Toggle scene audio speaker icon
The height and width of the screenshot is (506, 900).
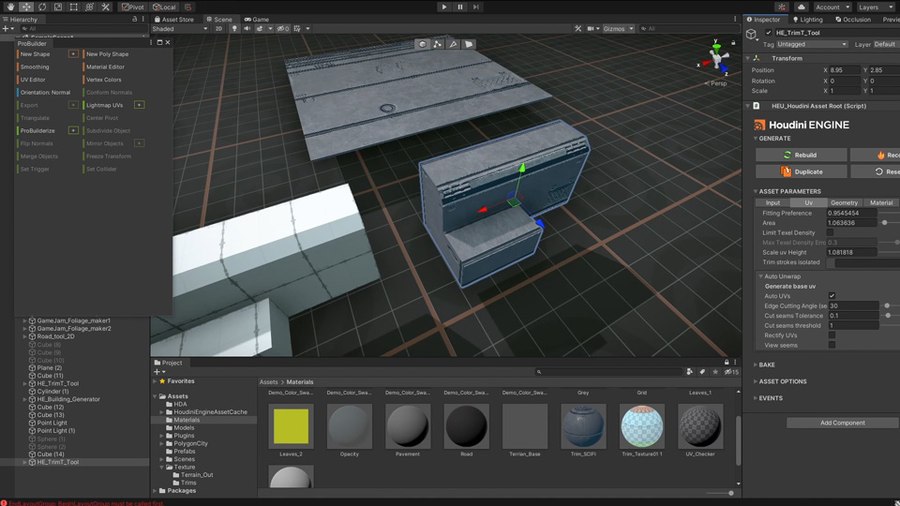247,29
